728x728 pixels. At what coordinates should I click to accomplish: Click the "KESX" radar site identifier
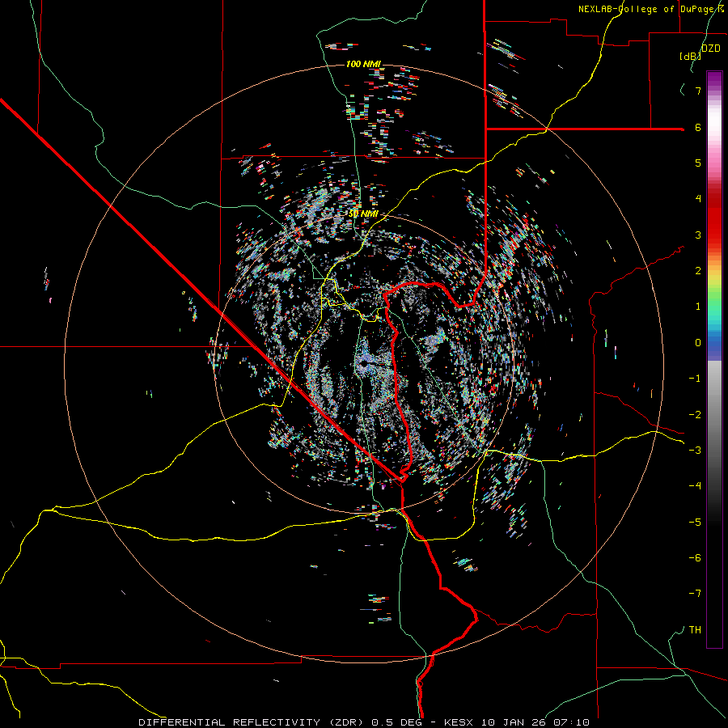click(459, 722)
